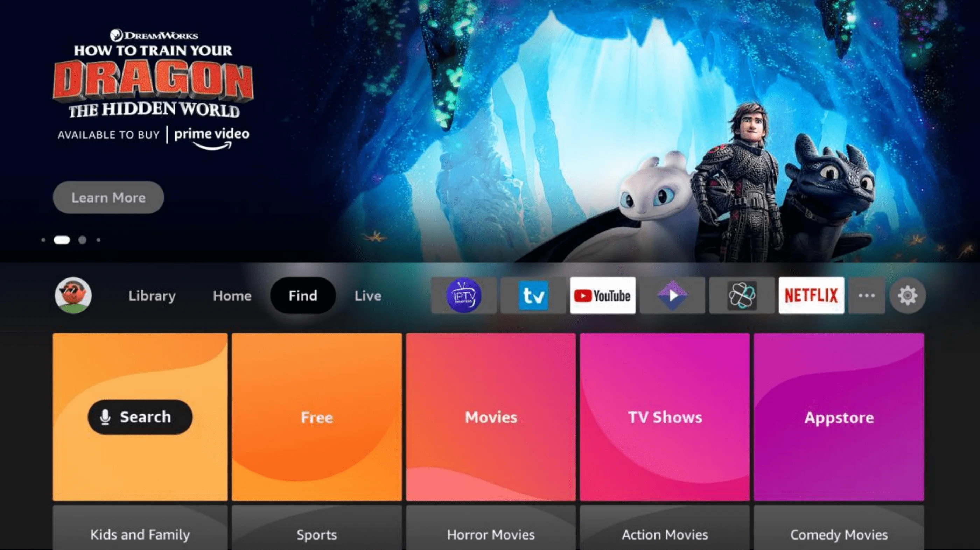
Task: Open the floral/Channels app icon
Action: coord(740,294)
